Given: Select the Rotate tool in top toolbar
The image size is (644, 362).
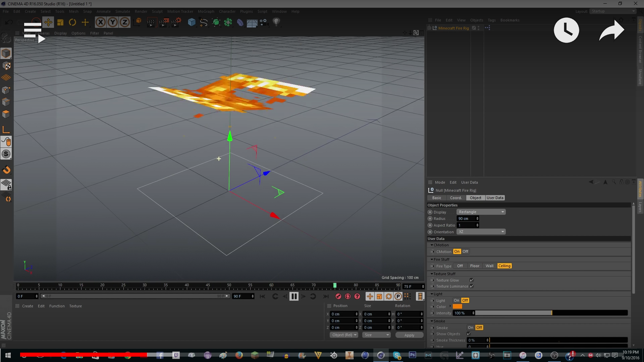Looking at the screenshot, I should click(x=72, y=22).
